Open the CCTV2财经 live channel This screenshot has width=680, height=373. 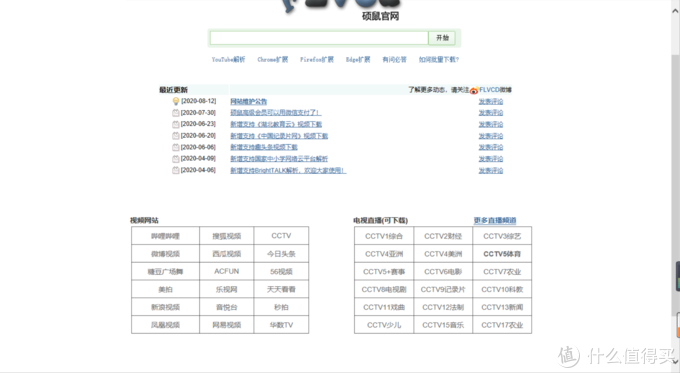(x=443, y=236)
